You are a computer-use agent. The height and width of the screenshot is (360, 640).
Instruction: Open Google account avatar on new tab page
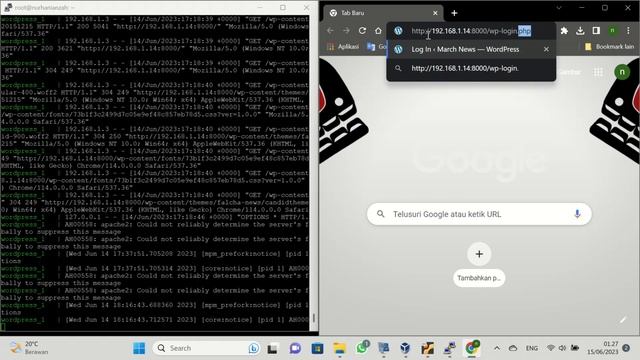622,72
